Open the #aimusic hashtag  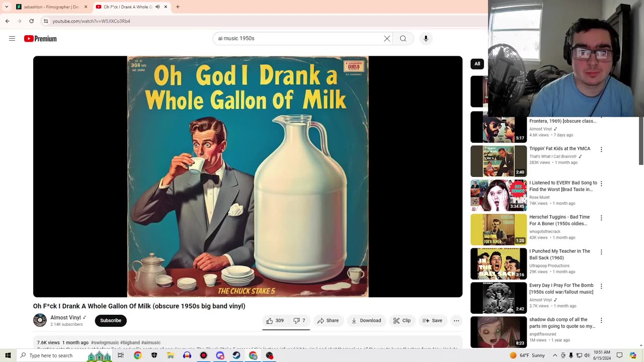151,343
